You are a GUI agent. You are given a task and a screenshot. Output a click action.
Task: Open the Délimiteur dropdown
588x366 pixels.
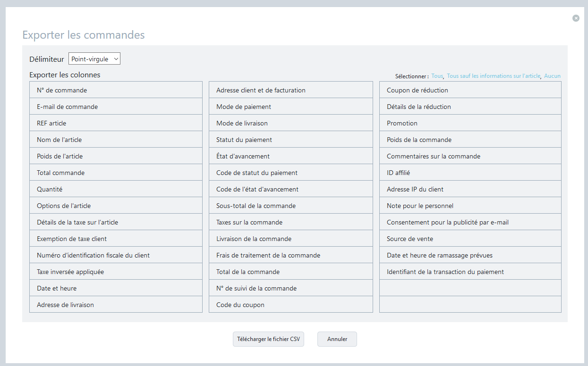pos(94,59)
